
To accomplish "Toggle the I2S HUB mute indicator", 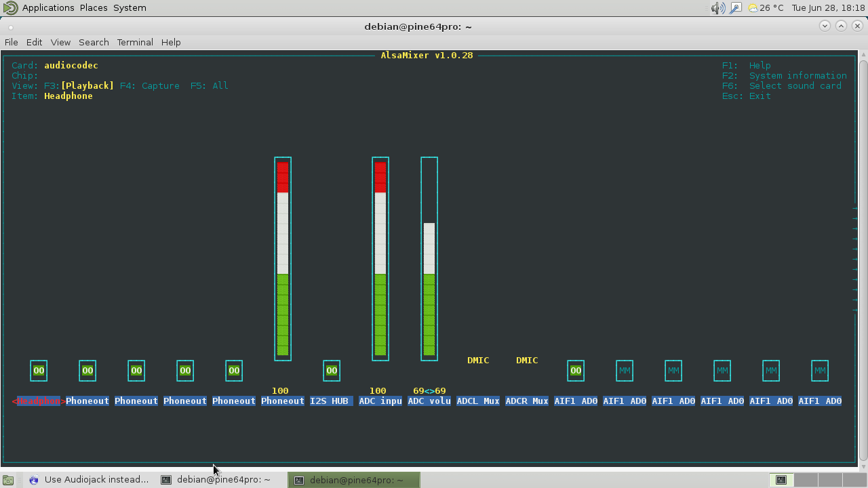I will click(332, 371).
